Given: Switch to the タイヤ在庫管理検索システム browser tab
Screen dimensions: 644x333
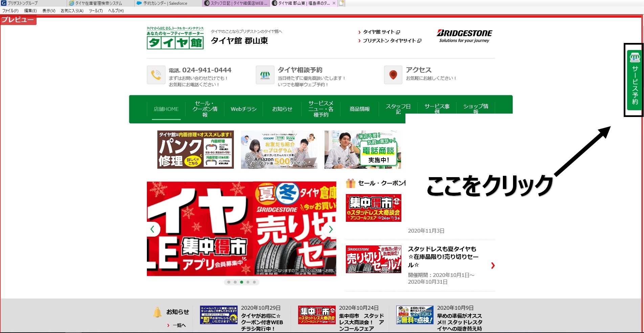Looking at the screenshot, I should pyautogui.click(x=101, y=3).
